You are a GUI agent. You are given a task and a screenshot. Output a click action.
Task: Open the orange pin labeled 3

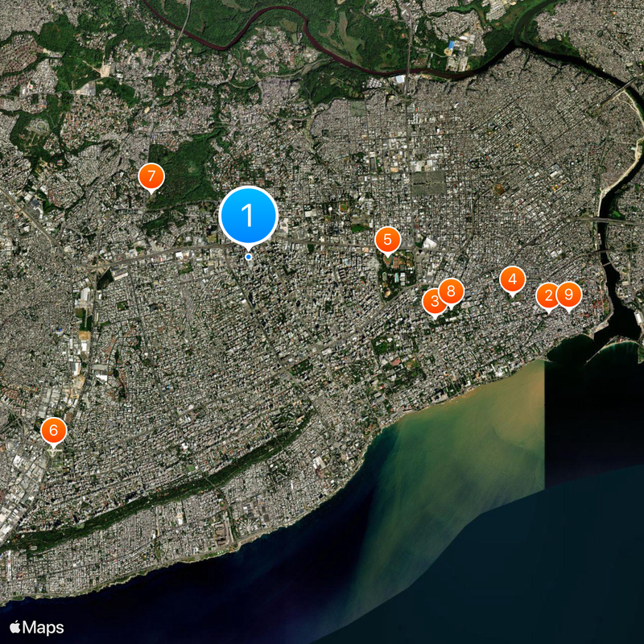click(435, 302)
